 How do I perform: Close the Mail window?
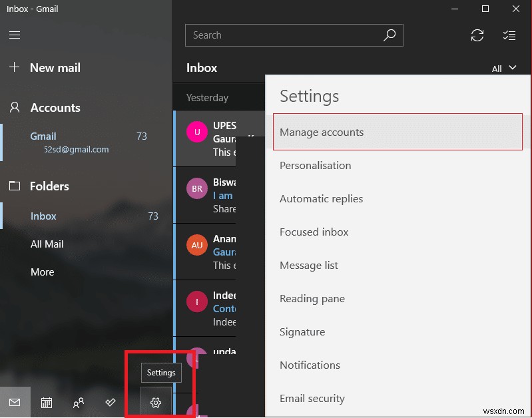tap(516, 9)
